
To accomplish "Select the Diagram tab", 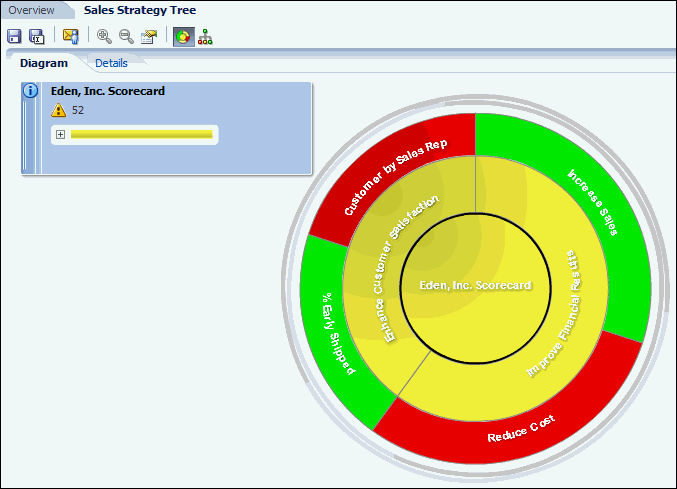I will point(44,63).
